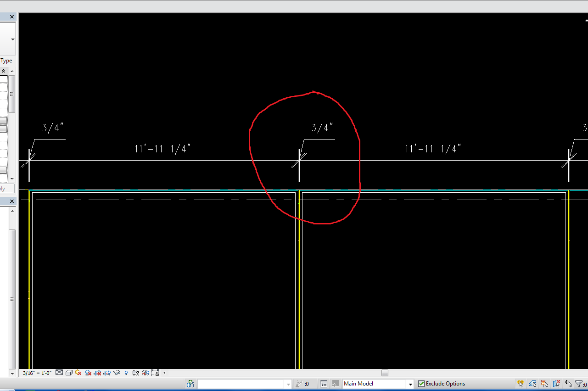The image size is (588, 391).
Task: Open Temporary View Properties icon
Action: [136, 373]
